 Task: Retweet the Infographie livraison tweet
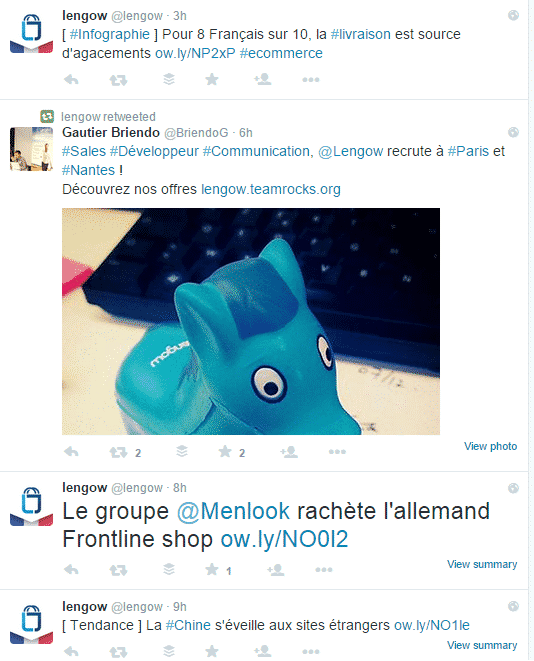pos(118,80)
